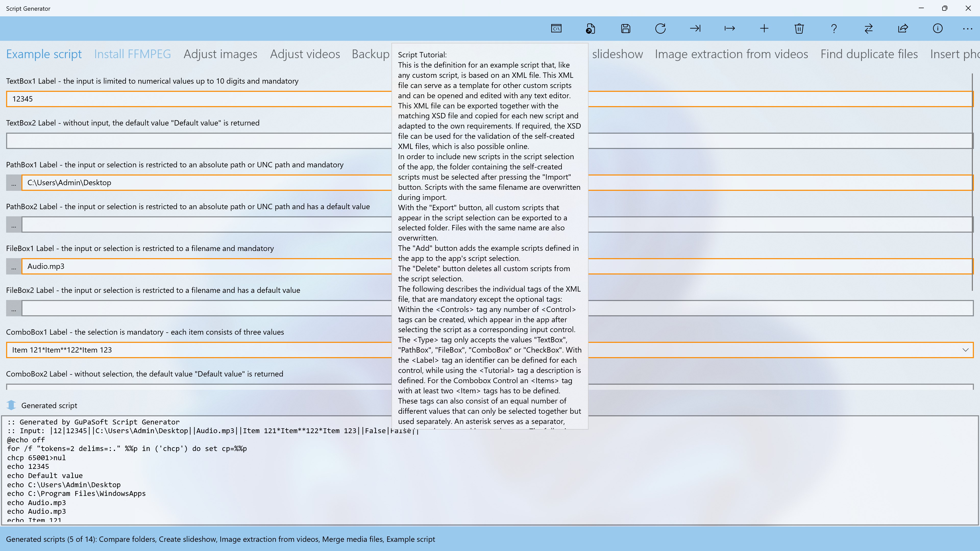The width and height of the screenshot is (980, 551).
Task: Run script via command prompt icon
Action: (x=556, y=29)
